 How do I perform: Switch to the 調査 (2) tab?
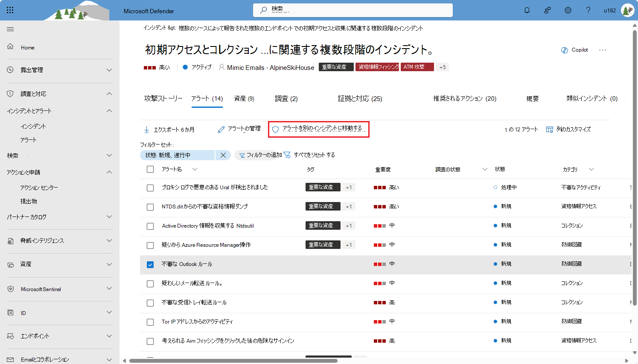pyautogui.click(x=286, y=98)
